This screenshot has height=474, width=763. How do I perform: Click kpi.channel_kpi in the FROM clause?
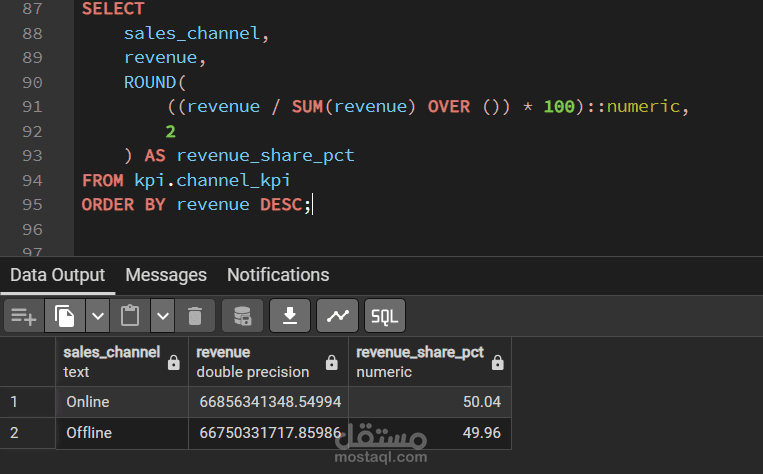tap(212, 181)
